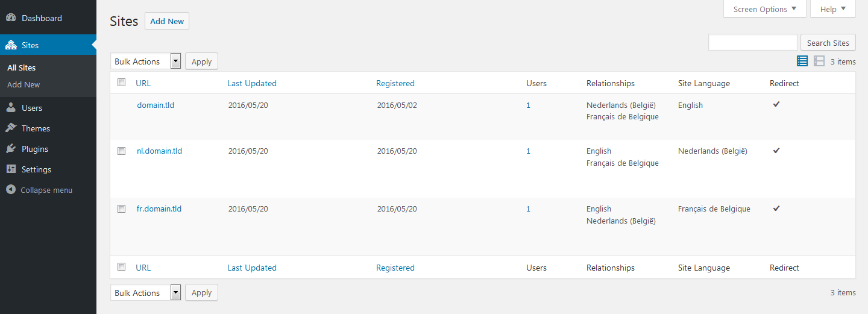Open the top Bulk Actions dropdown
The height and width of the screenshot is (314, 868).
[x=146, y=61]
